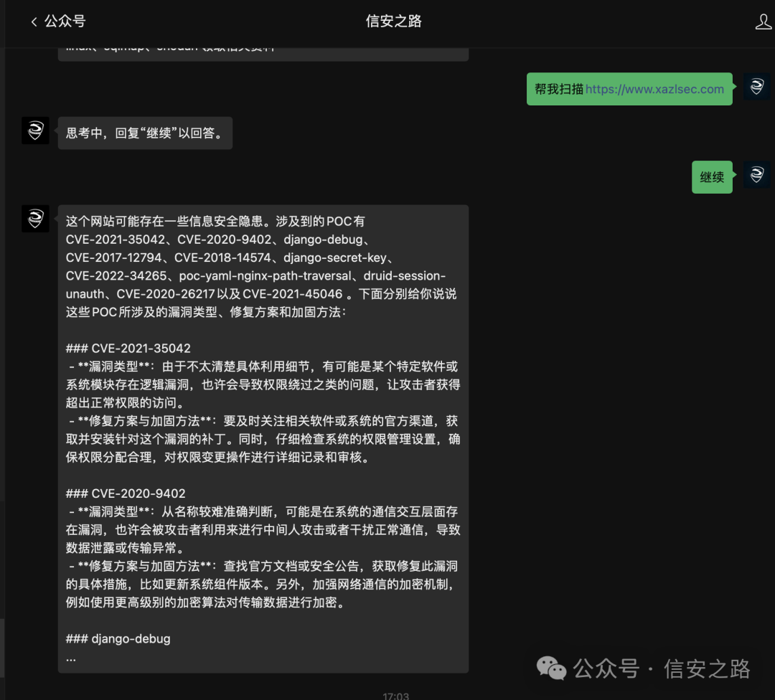Image resolution: width=775 pixels, height=700 pixels.
Task: Open account profile icon at top right
Action: pos(764,22)
